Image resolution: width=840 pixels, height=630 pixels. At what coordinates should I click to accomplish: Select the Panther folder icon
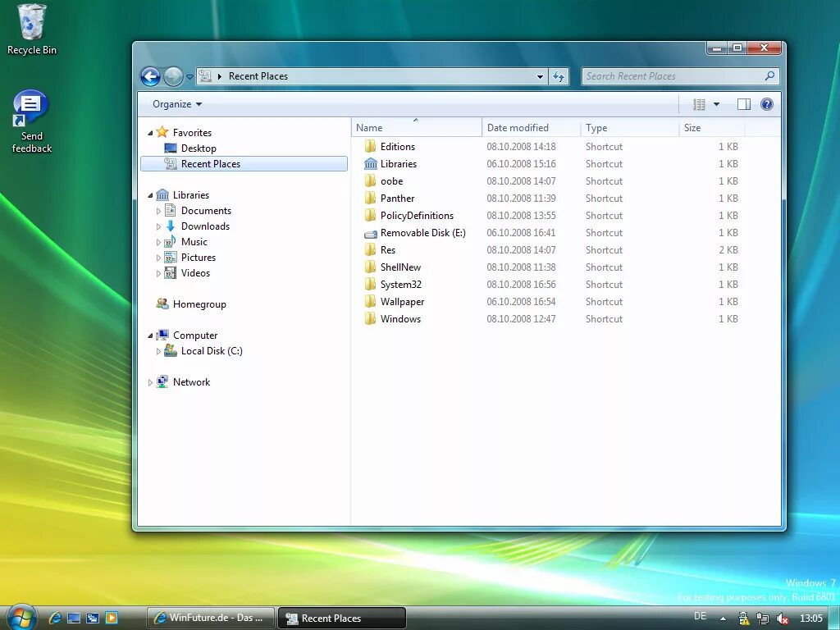(x=370, y=199)
